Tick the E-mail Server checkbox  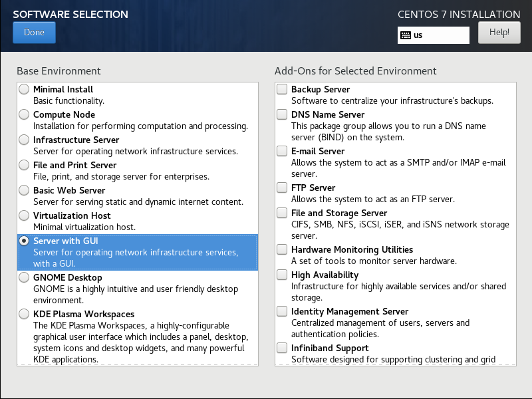(283, 151)
